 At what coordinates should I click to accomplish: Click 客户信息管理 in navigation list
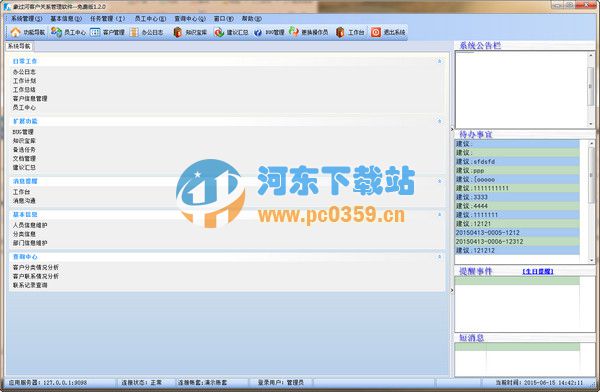click(x=30, y=99)
